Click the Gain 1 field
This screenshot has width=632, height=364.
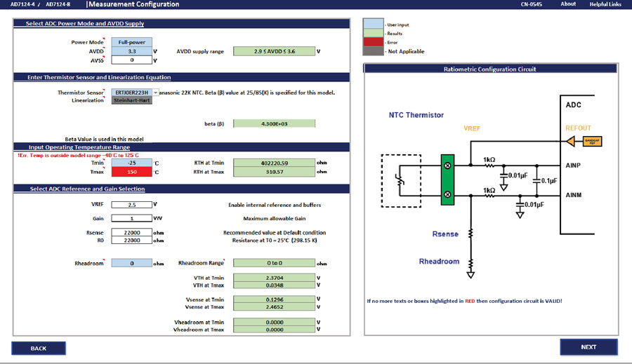coord(132,218)
